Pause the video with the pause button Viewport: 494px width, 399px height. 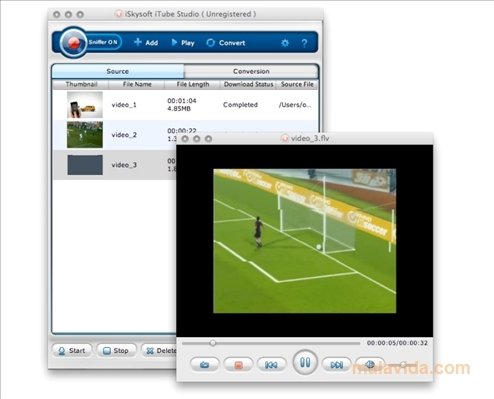click(305, 362)
